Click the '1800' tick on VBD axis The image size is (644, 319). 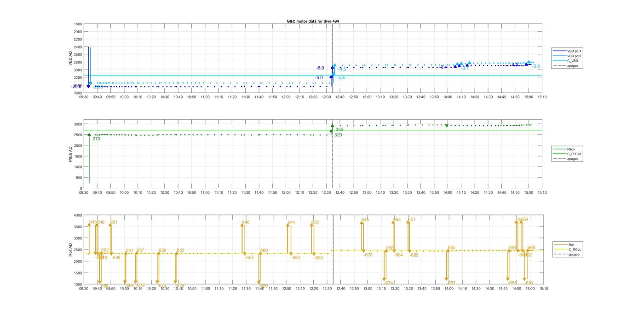[x=78, y=24]
